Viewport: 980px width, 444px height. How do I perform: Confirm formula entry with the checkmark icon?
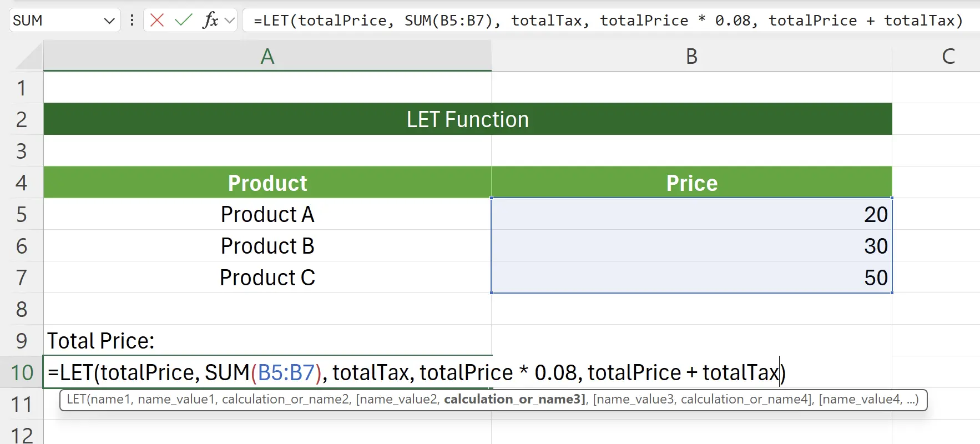click(183, 21)
